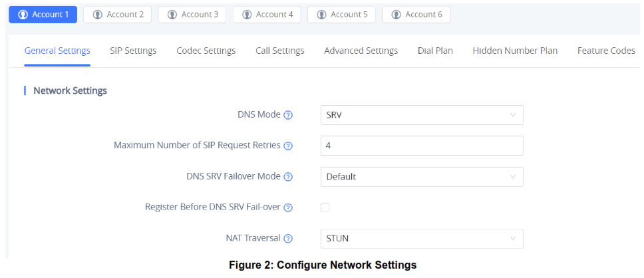
Task: Click the Register Before DNS SRV Fail-over label
Action: click(x=213, y=208)
